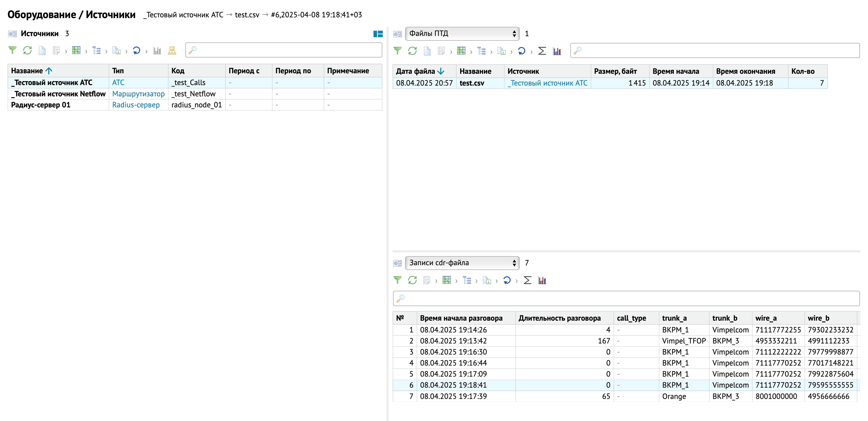Click the Vimpel_TFOP trunk_a cell
Viewport: 868px width, 421px height.
[684, 341]
